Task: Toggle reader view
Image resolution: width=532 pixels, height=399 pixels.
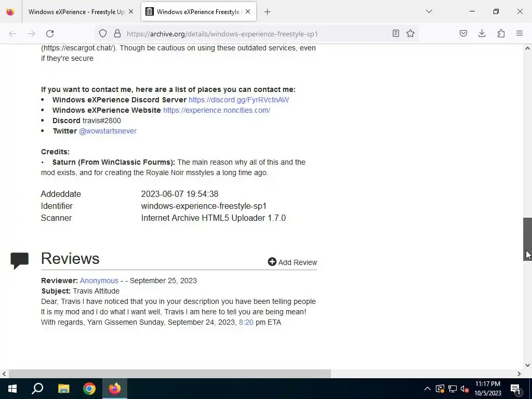Action: (x=395, y=33)
